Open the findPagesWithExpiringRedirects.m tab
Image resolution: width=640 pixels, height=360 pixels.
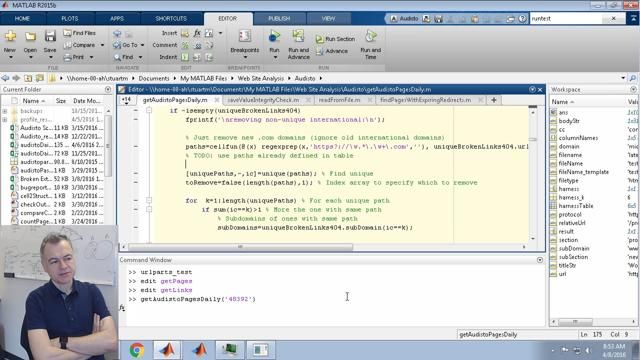coord(425,100)
